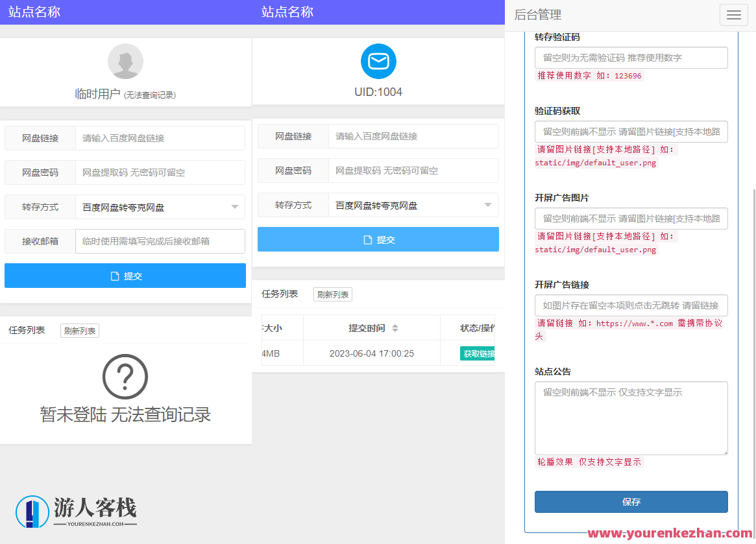Click the 保存 button in the admin panel

coord(631,502)
